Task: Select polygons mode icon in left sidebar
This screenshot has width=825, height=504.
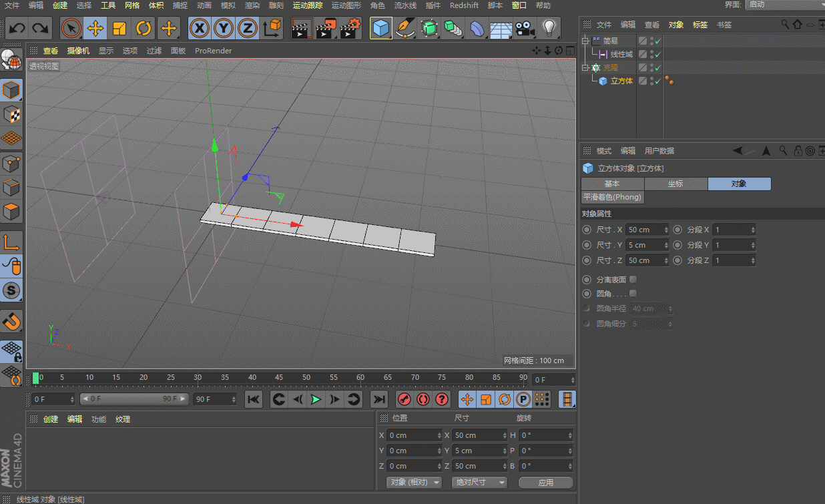Action: pos(11,212)
